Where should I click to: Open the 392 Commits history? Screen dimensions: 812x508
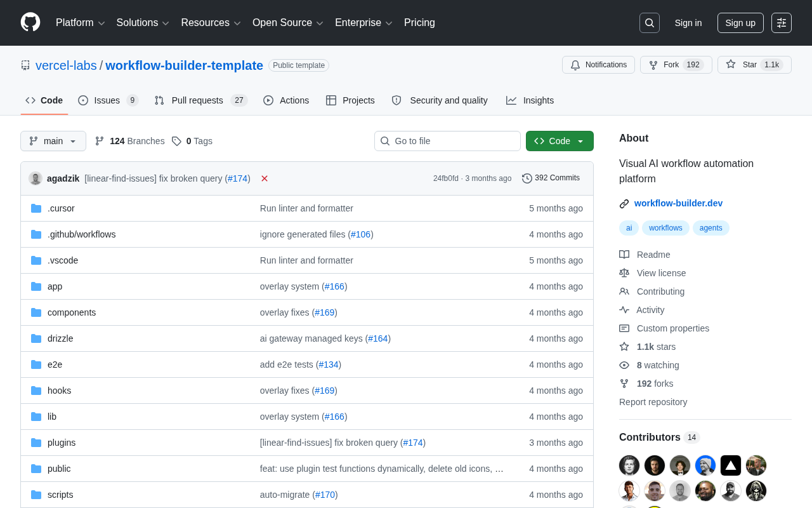(551, 178)
